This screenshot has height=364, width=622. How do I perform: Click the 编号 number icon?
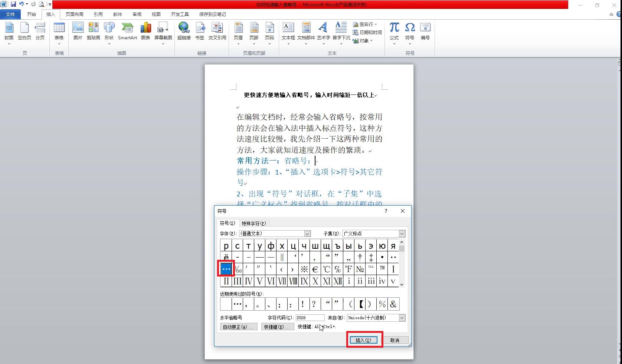tap(425, 32)
